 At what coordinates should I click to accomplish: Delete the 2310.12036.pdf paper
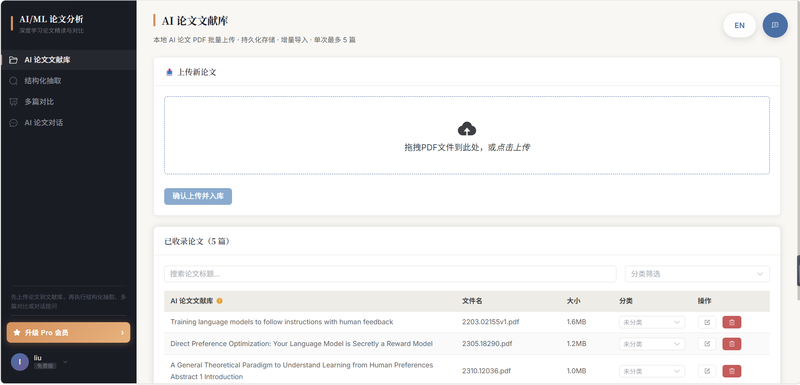click(x=732, y=371)
